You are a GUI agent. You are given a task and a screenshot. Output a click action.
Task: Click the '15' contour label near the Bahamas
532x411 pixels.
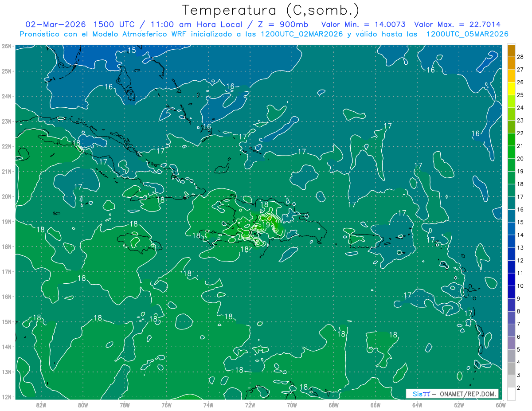click(x=132, y=50)
